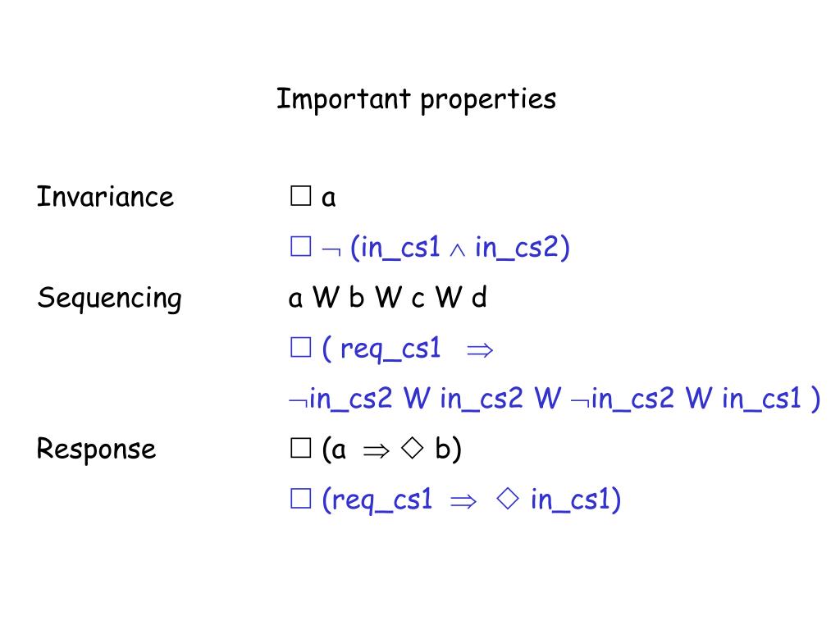Click the black implication arrow after 'a'
Viewport: 840px width, 630px height.
click(376, 452)
